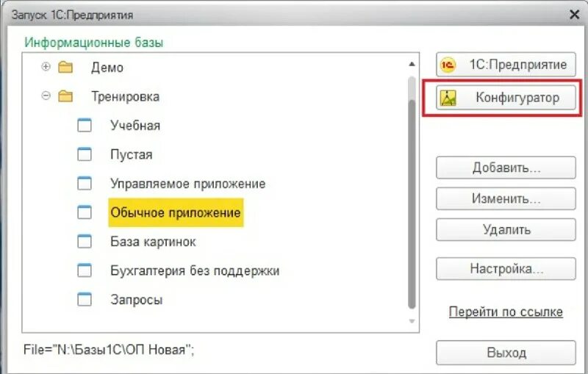This screenshot has width=588, height=374.
Task: Click the Тренировка folder icon
Action: [65, 96]
